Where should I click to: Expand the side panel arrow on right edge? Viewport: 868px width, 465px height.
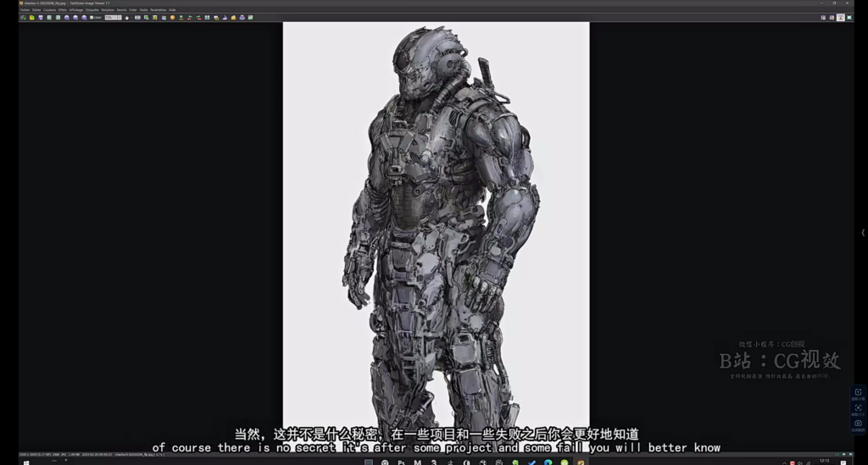tap(863, 233)
